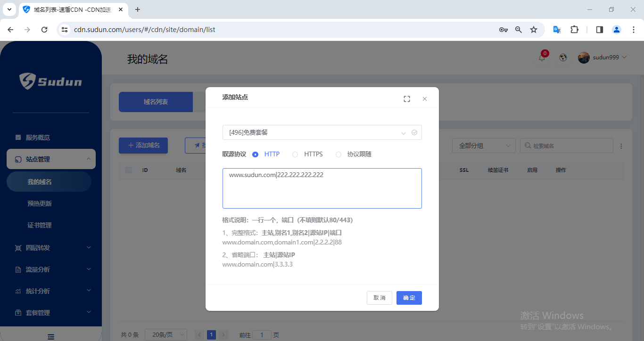This screenshot has width=644, height=341.
Task: Open the browser extensions puzzle icon
Action: click(574, 30)
